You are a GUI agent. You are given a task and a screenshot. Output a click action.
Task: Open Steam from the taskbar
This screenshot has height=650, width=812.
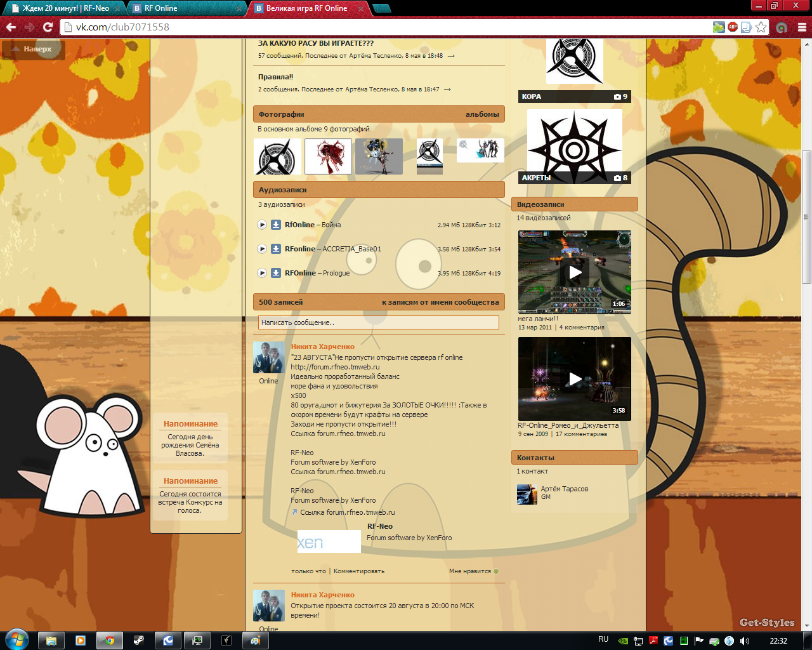click(x=139, y=640)
